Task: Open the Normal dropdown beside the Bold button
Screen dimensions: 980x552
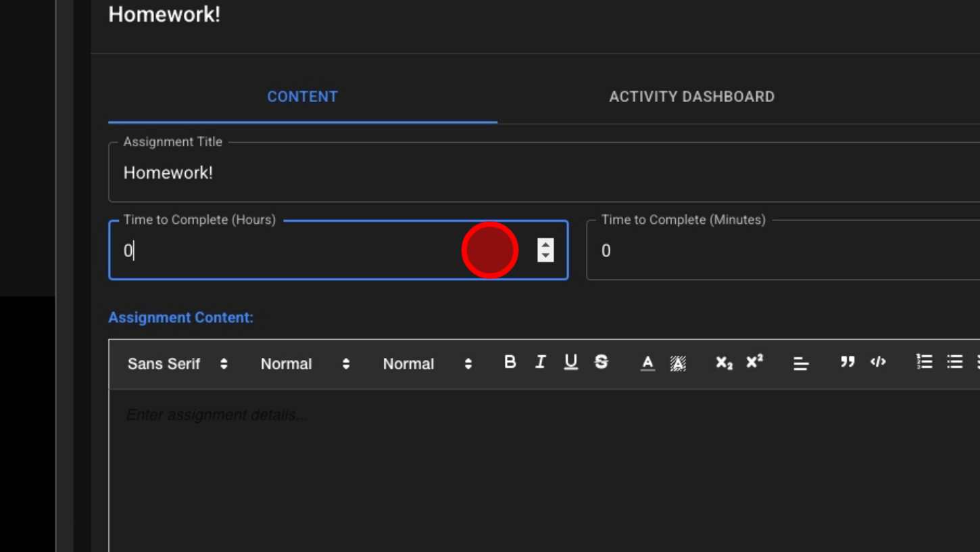Action: pos(427,364)
